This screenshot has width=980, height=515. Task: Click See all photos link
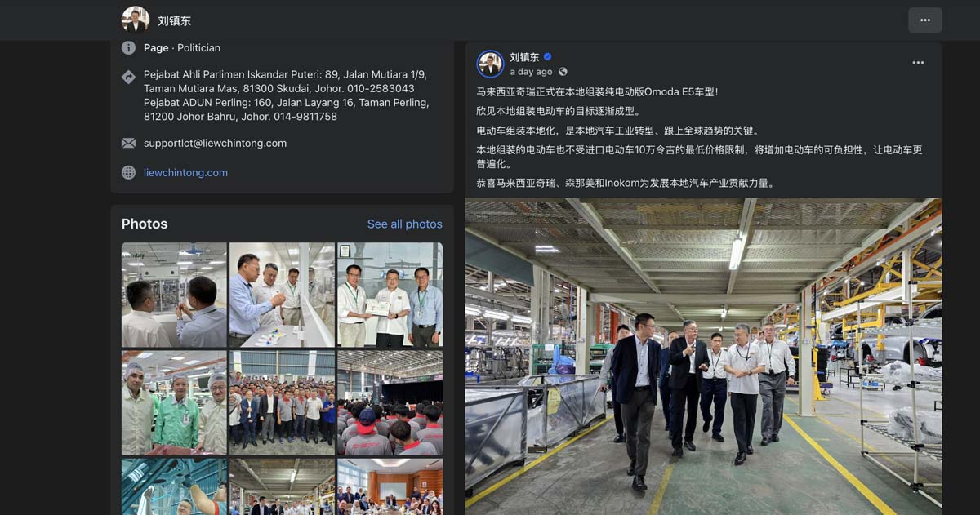(x=404, y=224)
